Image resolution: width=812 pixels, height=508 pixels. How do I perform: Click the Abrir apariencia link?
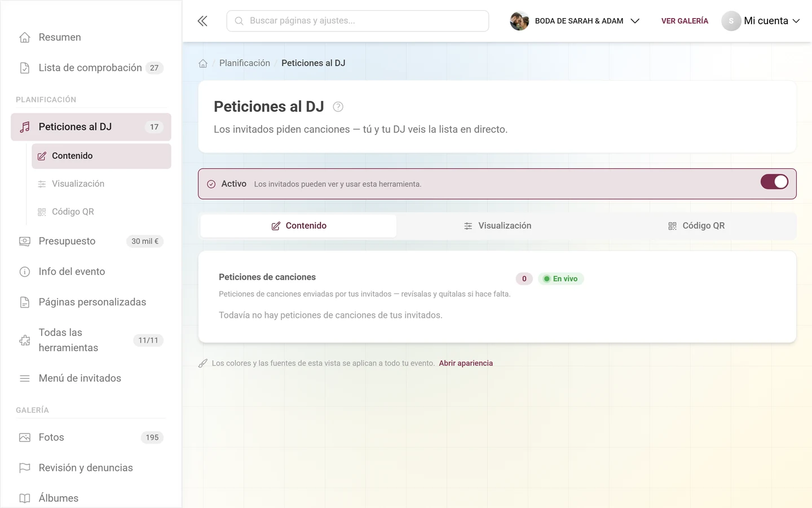[466, 364]
